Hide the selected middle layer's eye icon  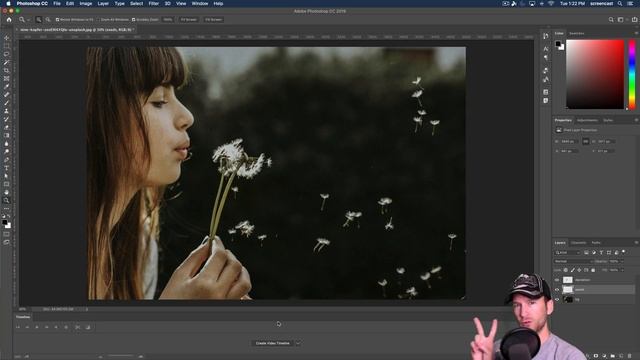click(557, 289)
